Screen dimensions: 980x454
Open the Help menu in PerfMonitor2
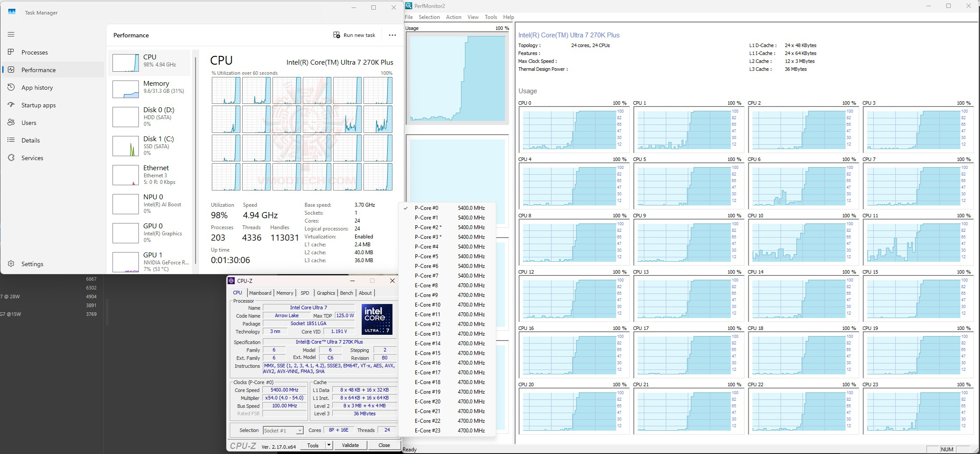coord(508,17)
